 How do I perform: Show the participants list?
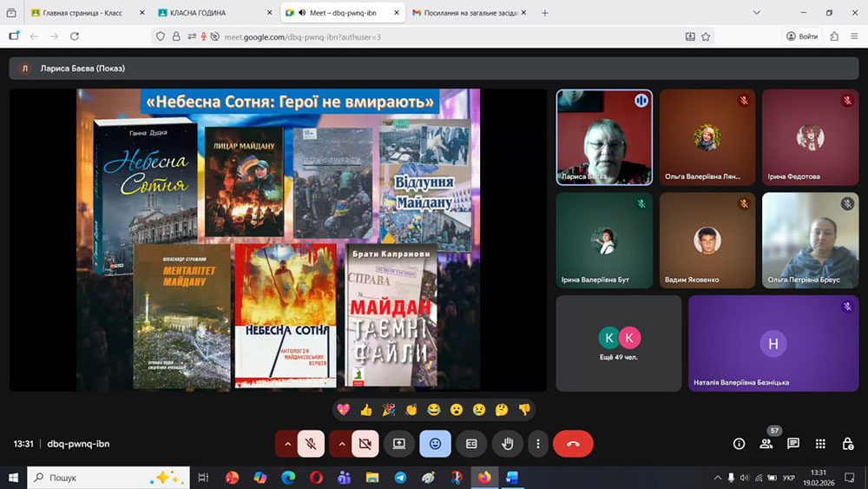tap(766, 444)
